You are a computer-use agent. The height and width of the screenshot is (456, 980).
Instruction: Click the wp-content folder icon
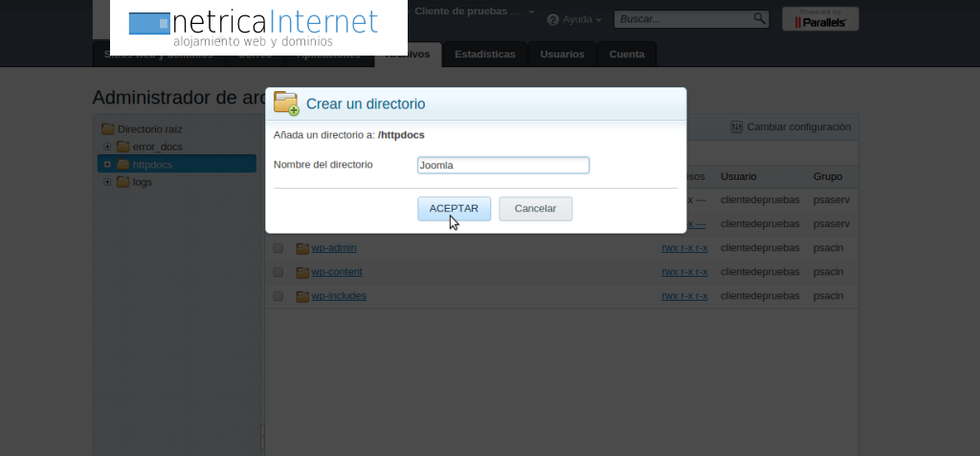[302, 272]
